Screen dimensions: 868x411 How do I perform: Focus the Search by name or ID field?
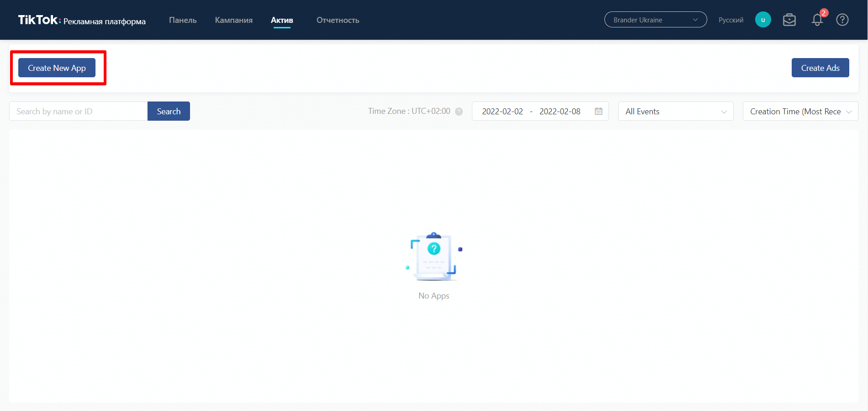coord(78,112)
